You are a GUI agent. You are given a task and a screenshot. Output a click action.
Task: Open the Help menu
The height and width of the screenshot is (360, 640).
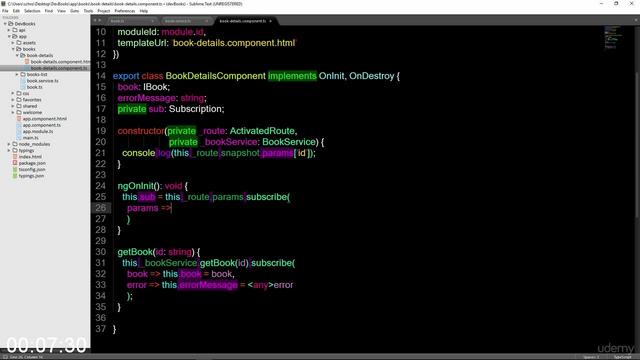click(x=144, y=11)
